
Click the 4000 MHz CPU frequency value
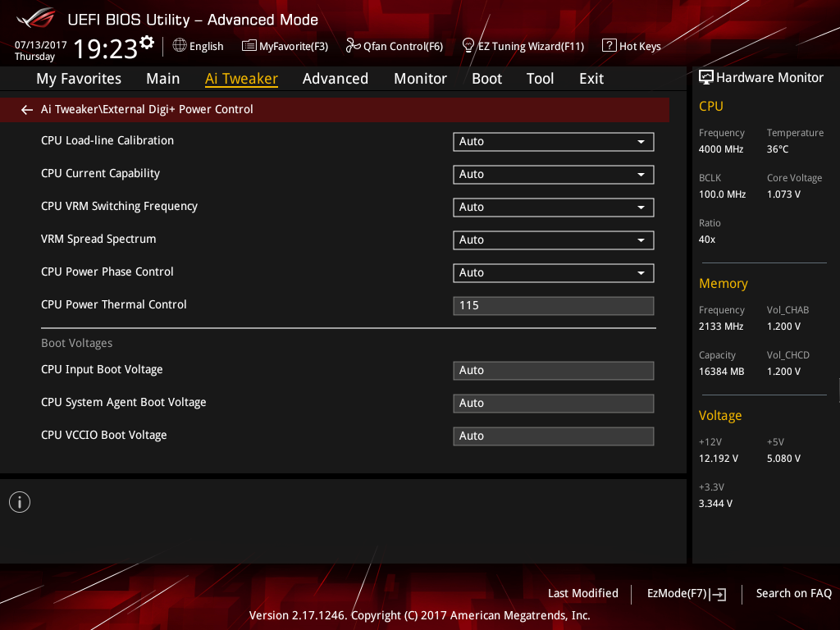pos(720,149)
